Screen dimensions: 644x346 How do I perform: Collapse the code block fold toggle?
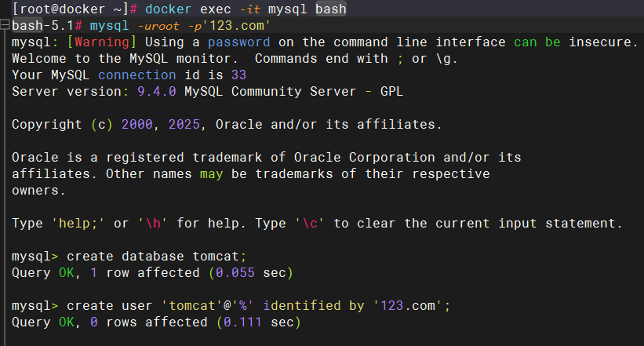pyautogui.click(x=5, y=25)
